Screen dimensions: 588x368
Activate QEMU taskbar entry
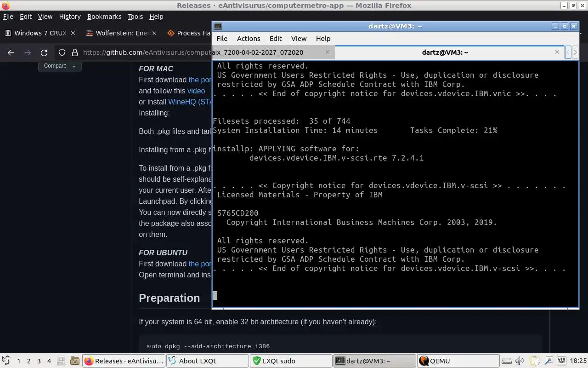tap(458, 361)
